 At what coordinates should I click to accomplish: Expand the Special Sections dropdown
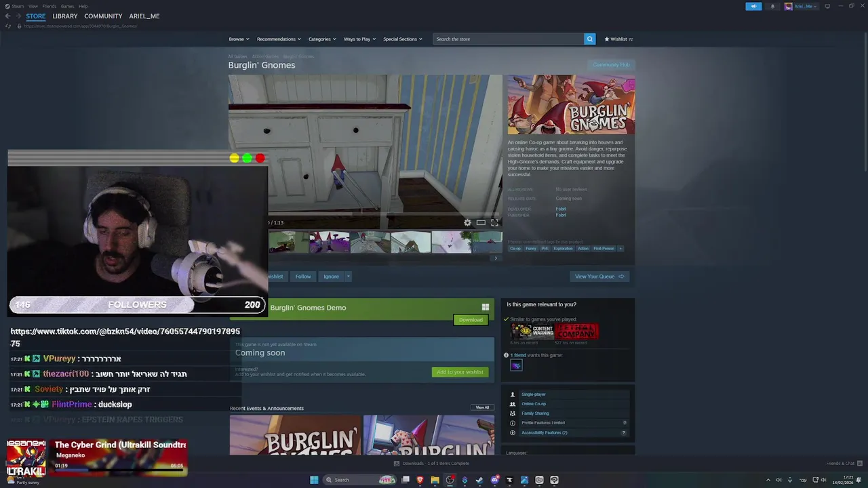pos(402,39)
